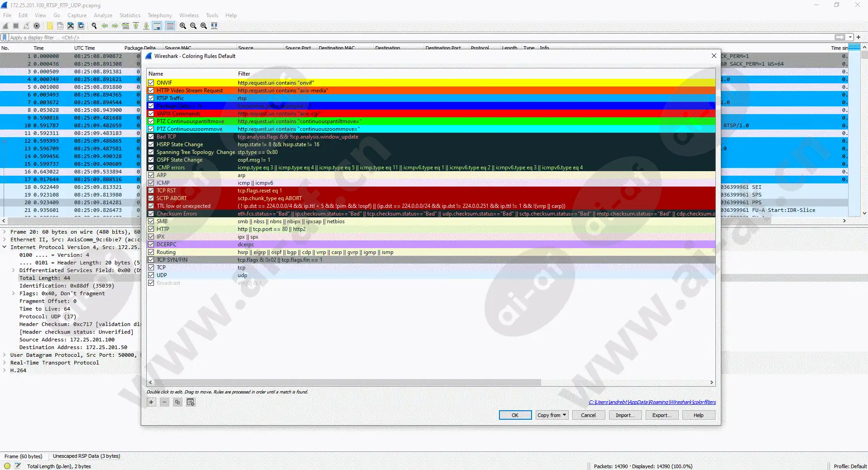Open capture options gear icon
This screenshot has width=868, height=470.
point(37,26)
